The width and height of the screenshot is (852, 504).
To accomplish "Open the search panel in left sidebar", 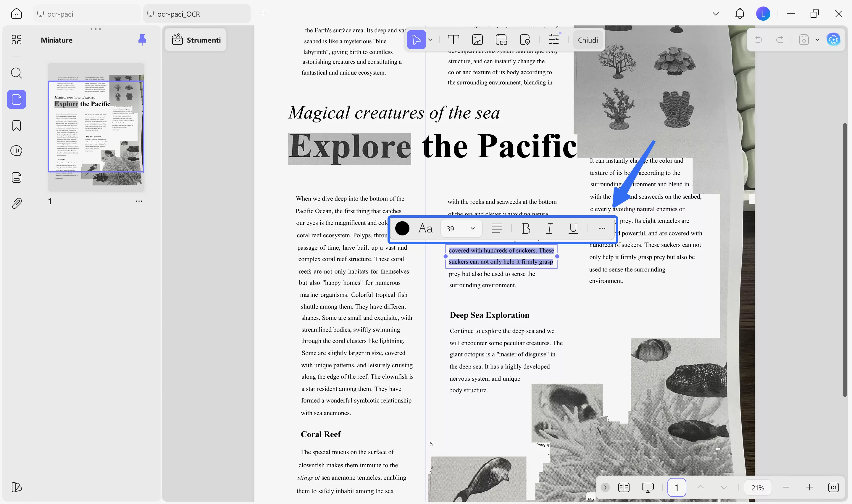I will pyautogui.click(x=16, y=73).
